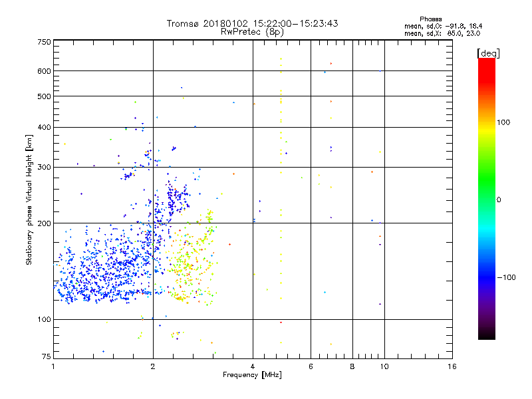This screenshot has width=532, height=399.
Task: Click the plot title 'Tromsø 20180102 15:22:00-15:23:43'
Action: point(252,23)
